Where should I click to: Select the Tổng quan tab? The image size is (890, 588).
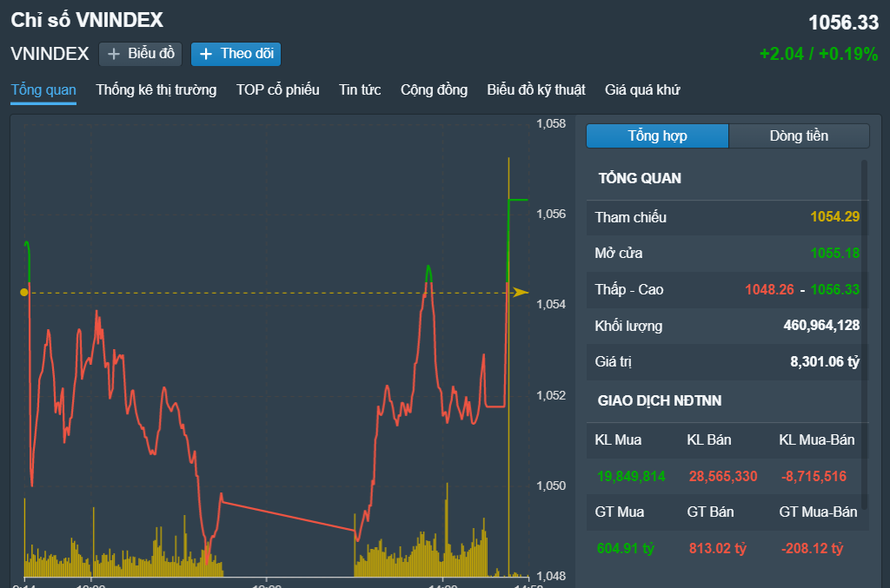(43, 90)
